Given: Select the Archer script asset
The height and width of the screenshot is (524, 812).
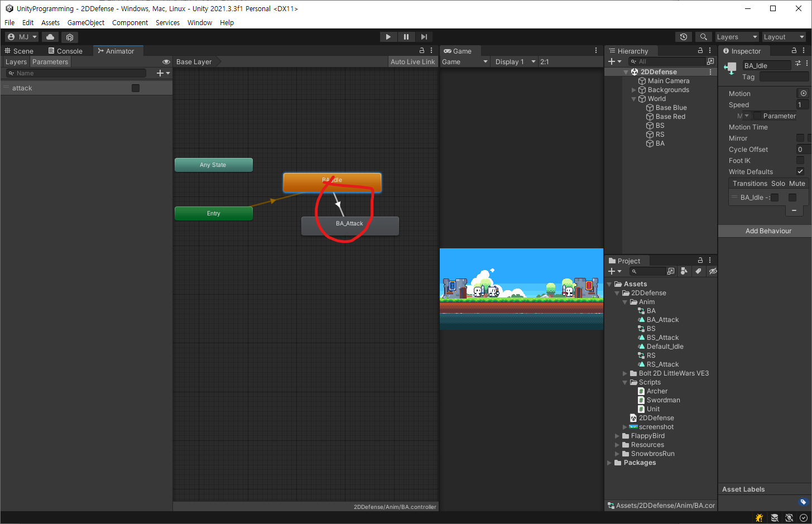Looking at the screenshot, I should (657, 391).
